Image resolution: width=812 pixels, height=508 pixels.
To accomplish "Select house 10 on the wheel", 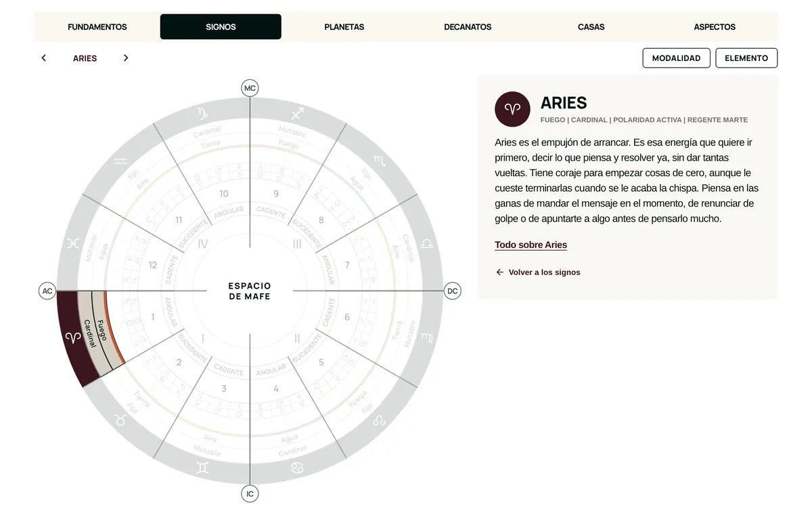I will pyautogui.click(x=224, y=194).
